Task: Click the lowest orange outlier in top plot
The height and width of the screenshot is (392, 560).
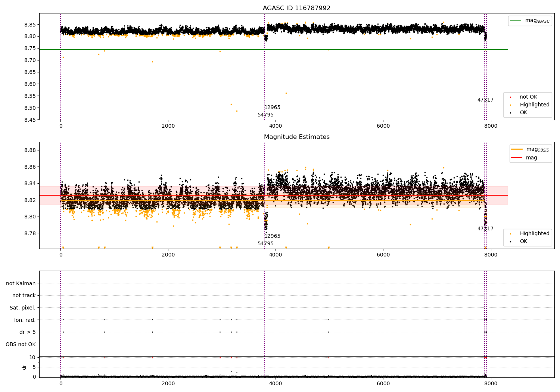Action: (237, 111)
